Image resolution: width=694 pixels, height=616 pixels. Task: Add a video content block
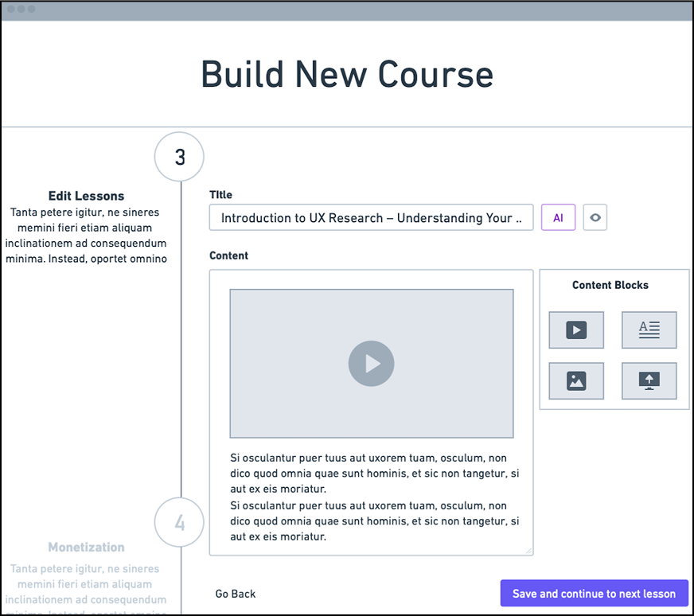tap(576, 329)
